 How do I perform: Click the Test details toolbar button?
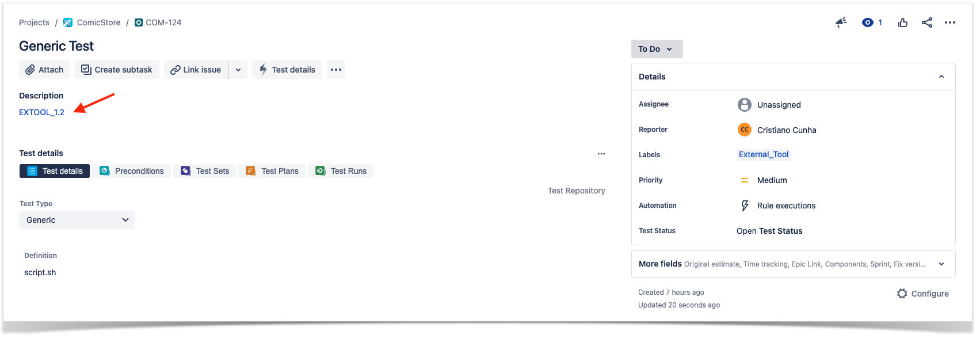pyautogui.click(x=287, y=70)
